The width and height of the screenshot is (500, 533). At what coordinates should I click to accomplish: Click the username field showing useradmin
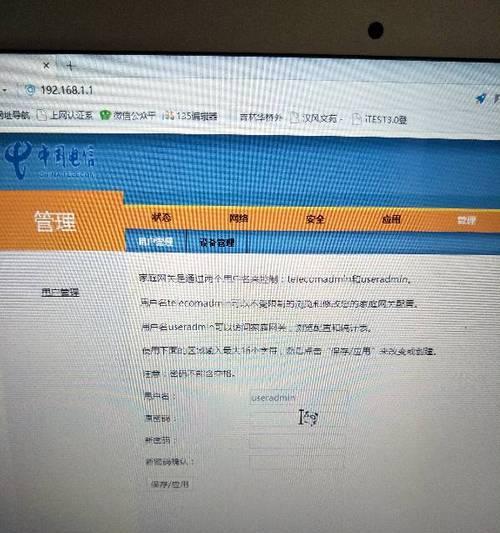point(299,397)
